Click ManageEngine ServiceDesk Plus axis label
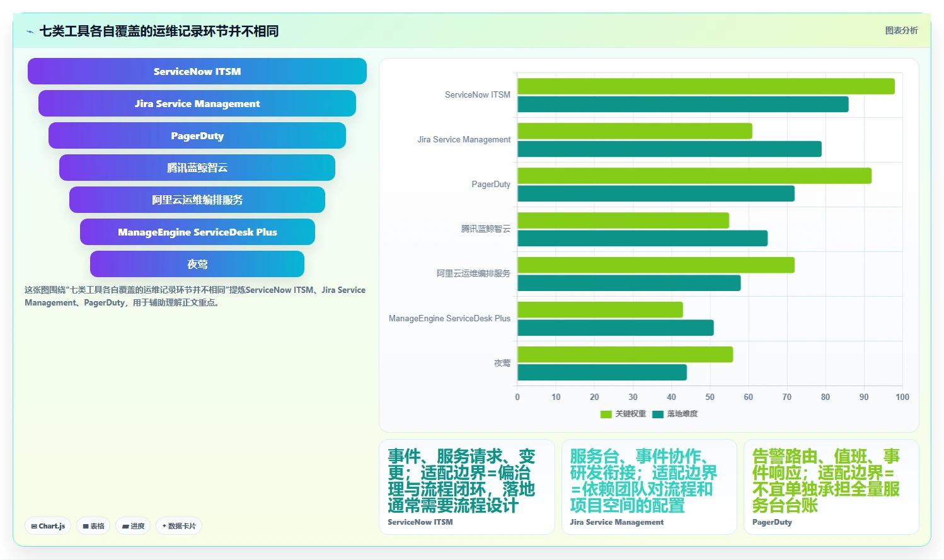 [449, 319]
